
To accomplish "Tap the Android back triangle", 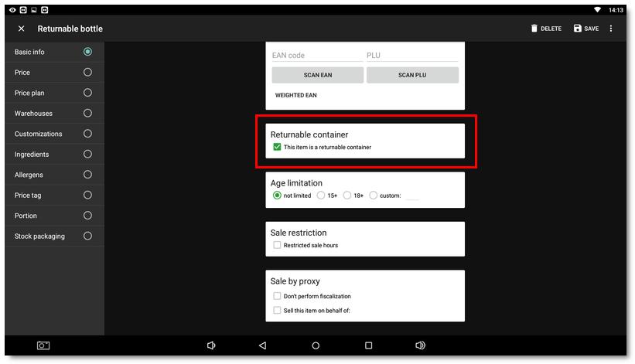I will pos(263,345).
